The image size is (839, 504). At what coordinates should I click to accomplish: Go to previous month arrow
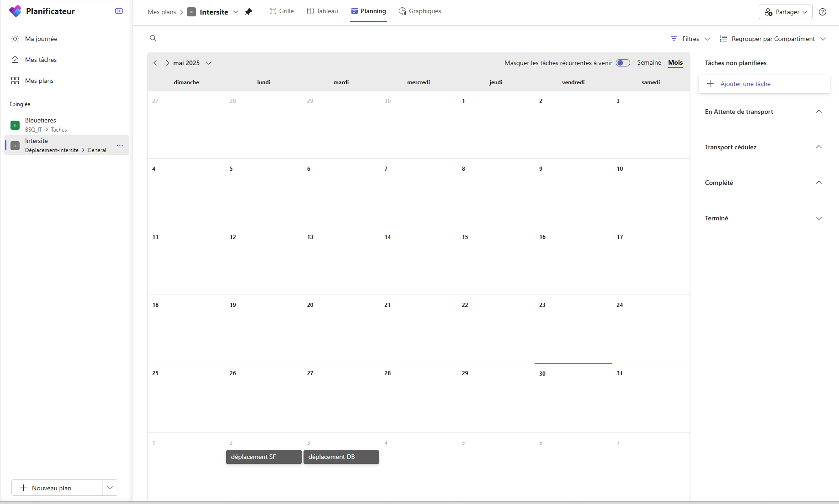155,63
